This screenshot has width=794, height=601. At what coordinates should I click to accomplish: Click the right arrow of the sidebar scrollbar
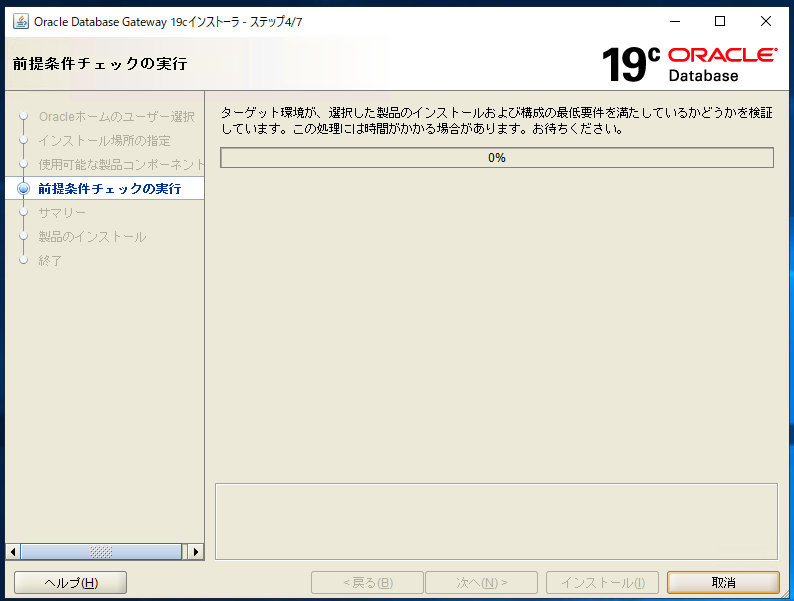point(196,552)
